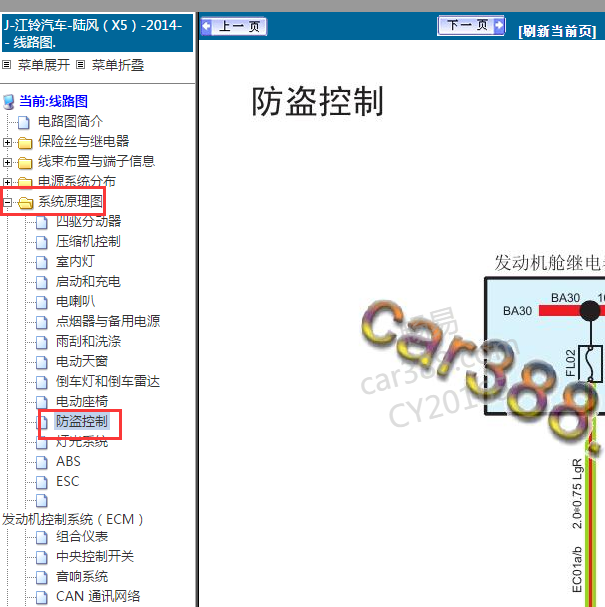Click the FL02 fuse symbol in diagram
The width and height of the screenshot is (605, 607).
pos(590,363)
